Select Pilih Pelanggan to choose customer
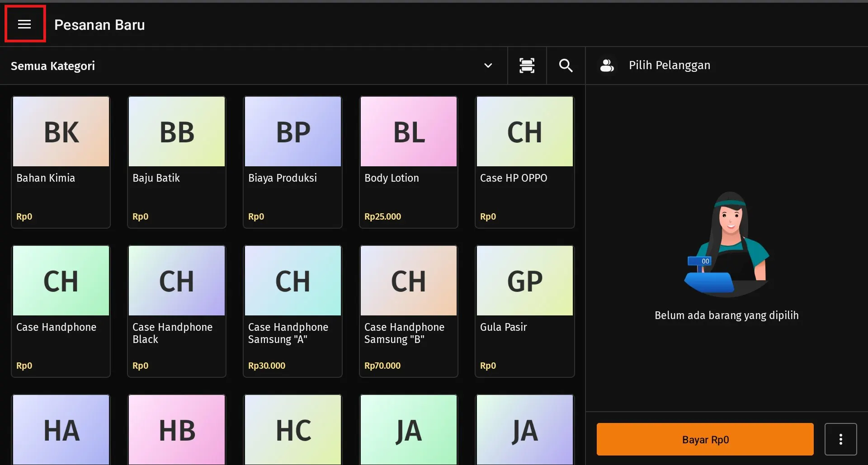Viewport: 868px width, 465px height. (669, 66)
